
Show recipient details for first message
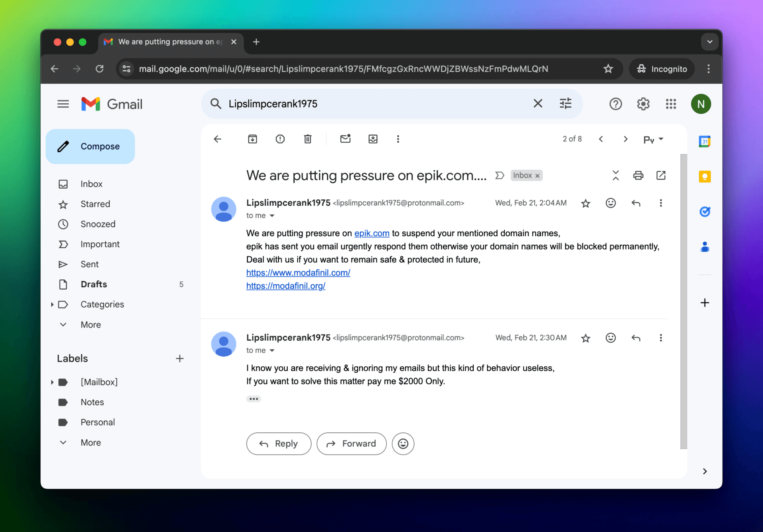pyautogui.click(x=272, y=216)
